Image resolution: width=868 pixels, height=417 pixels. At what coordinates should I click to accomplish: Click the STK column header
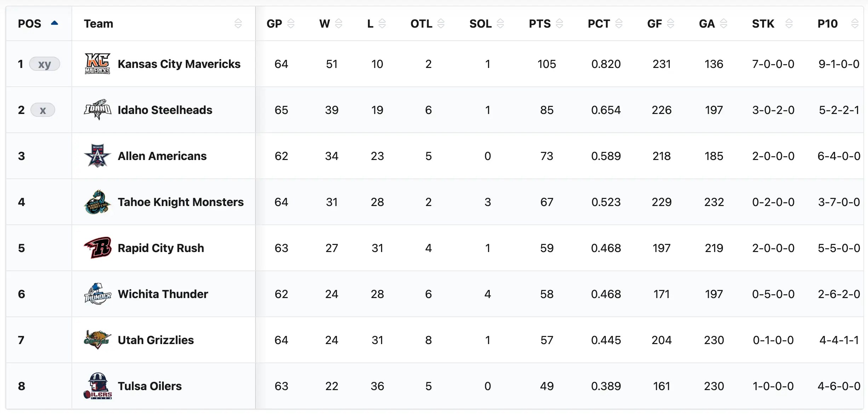(763, 24)
